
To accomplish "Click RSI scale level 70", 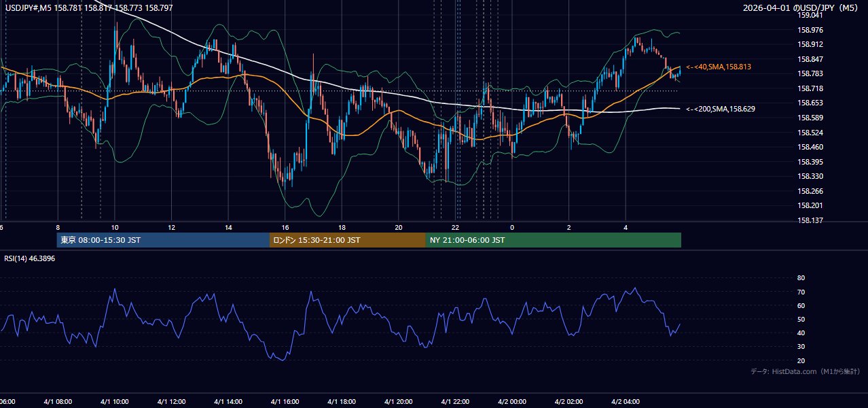I will pos(801,292).
